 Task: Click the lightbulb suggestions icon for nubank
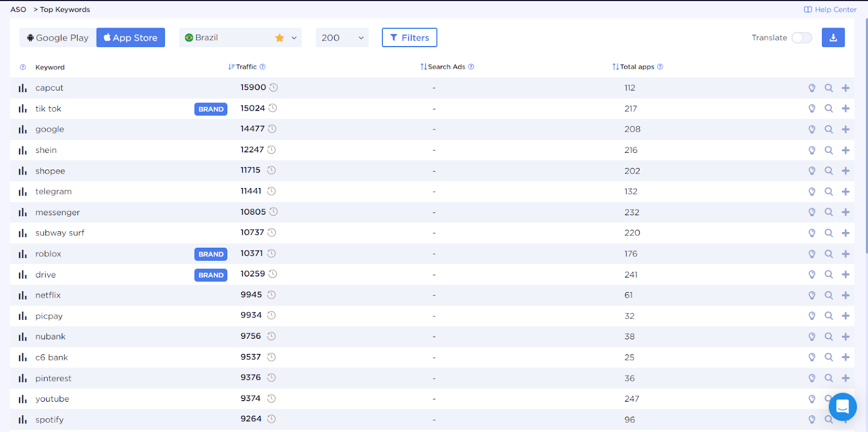812,337
